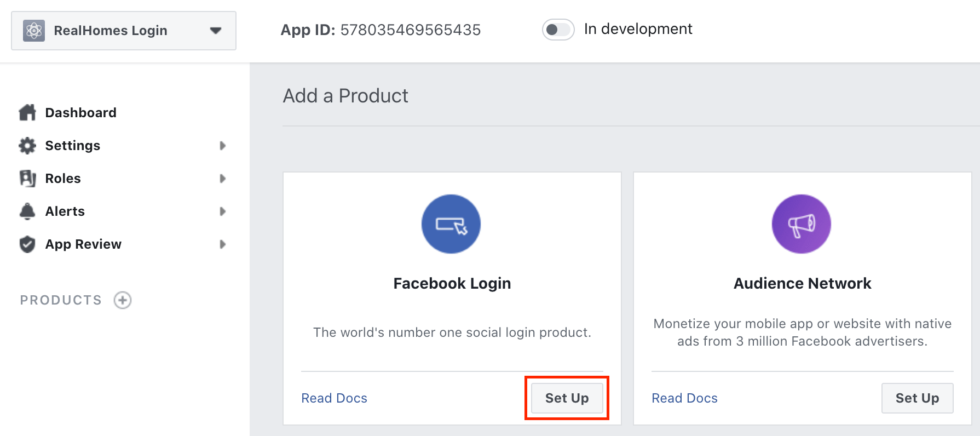Click the PRODUCTS section label
The width and height of the screenshot is (980, 436).
pyautogui.click(x=61, y=300)
